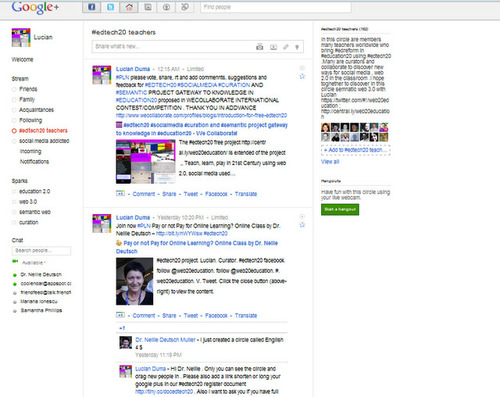Comment on the Nellie Deutsch class post
The height and width of the screenshot is (397, 500).
click(x=144, y=315)
